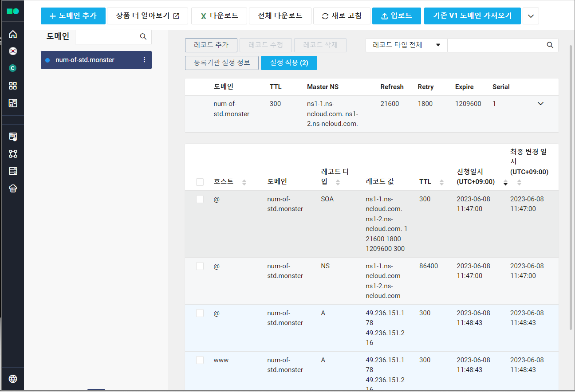Image resolution: width=575 pixels, height=392 pixels.
Task: Click 새로 고침 refresh button
Action: 342,16
